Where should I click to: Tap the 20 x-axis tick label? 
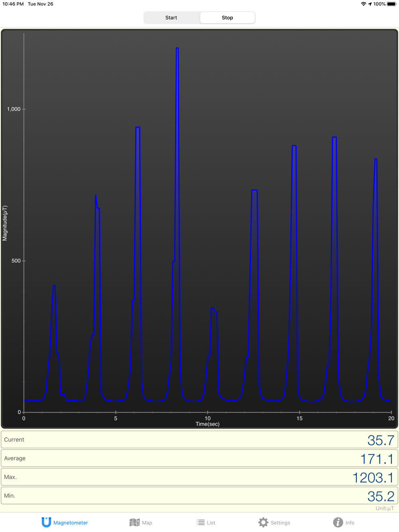coord(391,418)
